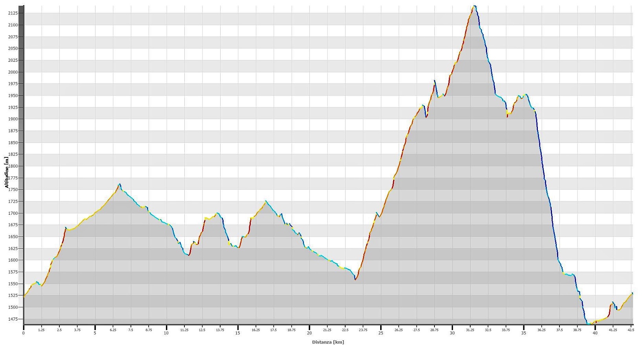Click the 'Altitudine [m]' axis title
644x345 pixels.
(x=6, y=172)
